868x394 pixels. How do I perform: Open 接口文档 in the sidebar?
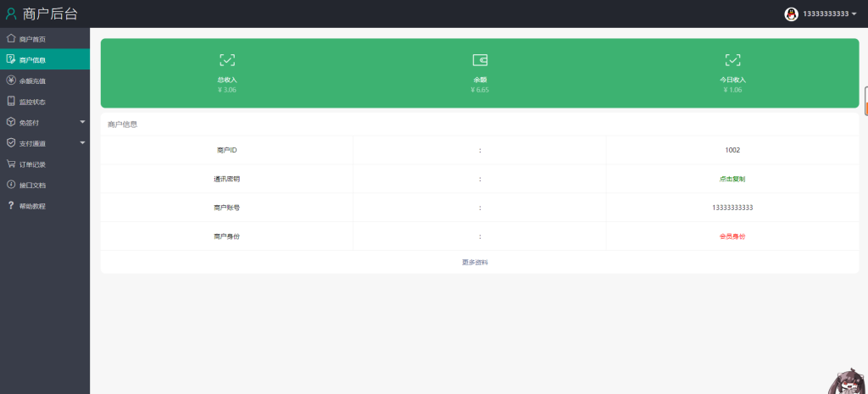click(45, 185)
